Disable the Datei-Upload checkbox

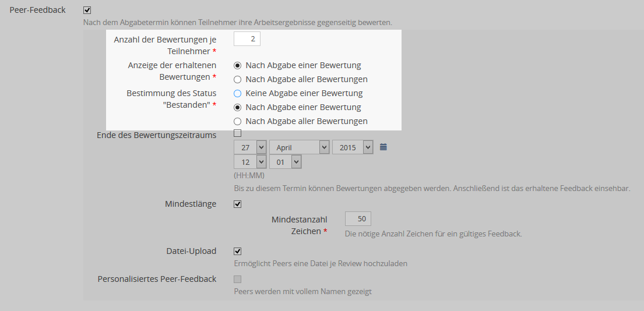pyautogui.click(x=237, y=252)
